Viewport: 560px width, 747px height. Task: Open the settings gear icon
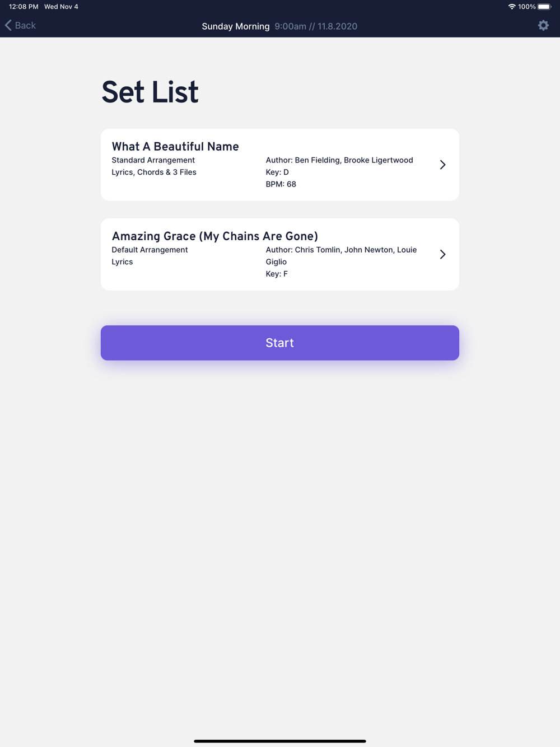pos(543,25)
